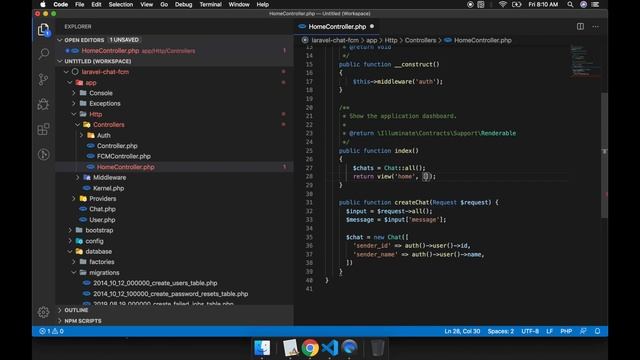This screenshot has height=360, width=640.
Task: Open the Selection menu
Action: [x=121, y=4]
